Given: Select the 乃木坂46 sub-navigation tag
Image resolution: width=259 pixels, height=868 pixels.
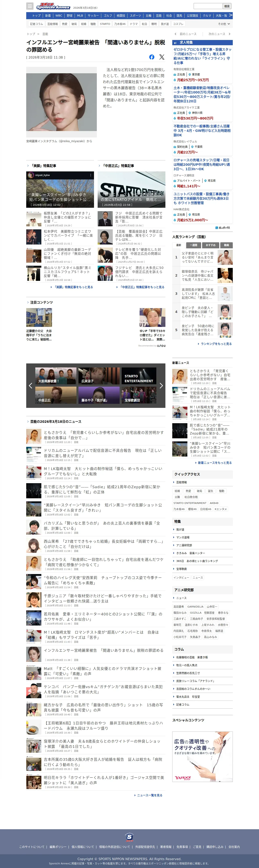Looking at the screenshot, I should 120,24.
